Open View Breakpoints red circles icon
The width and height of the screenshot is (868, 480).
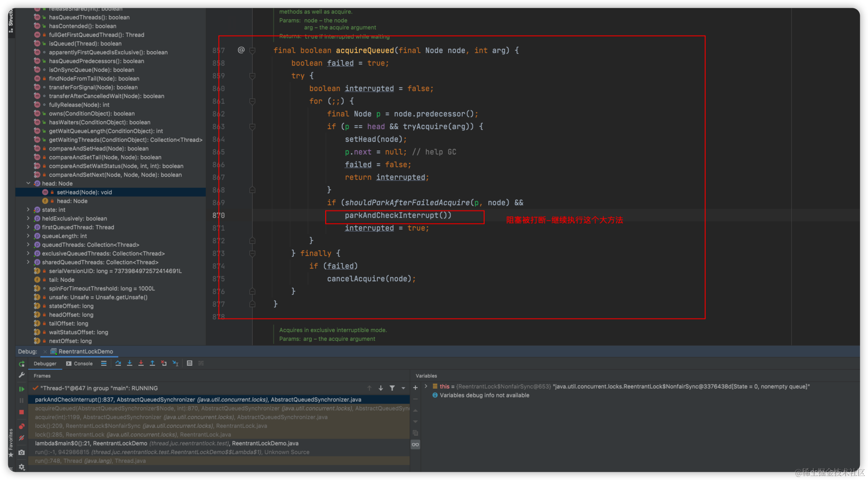pos(21,426)
